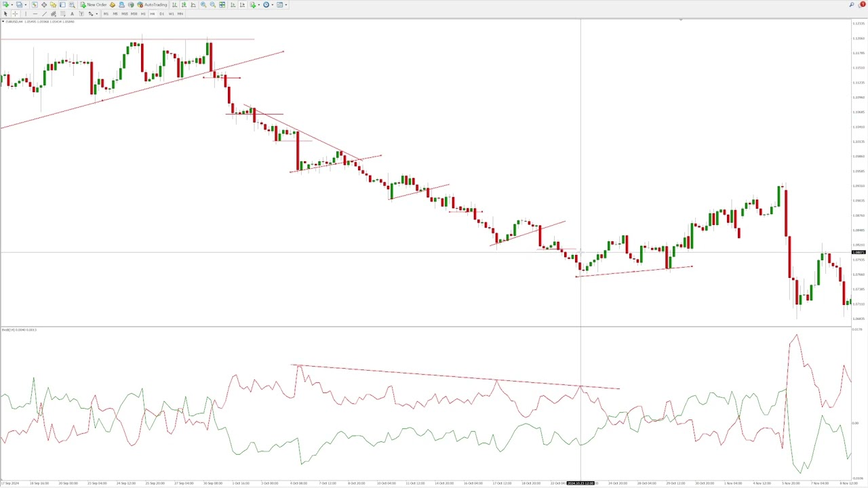Select the crosshair tool
868x488 pixels.
(x=15, y=14)
